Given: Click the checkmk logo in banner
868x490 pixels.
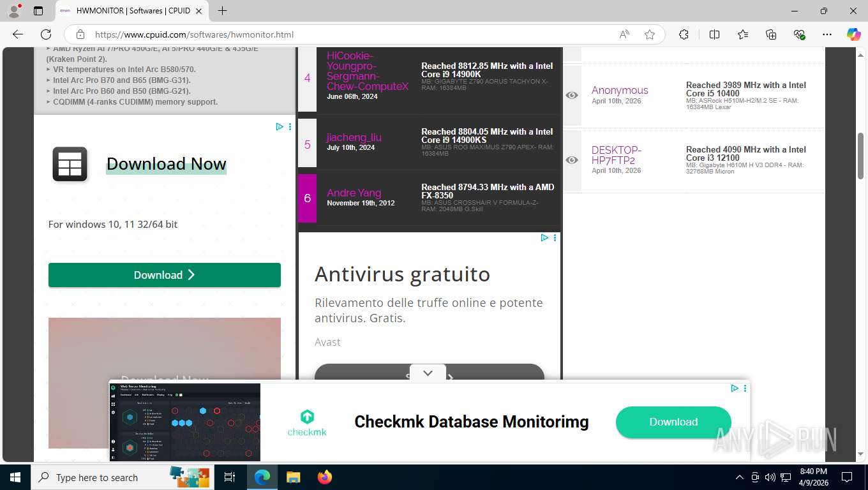Looking at the screenshot, I should point(307,422).
